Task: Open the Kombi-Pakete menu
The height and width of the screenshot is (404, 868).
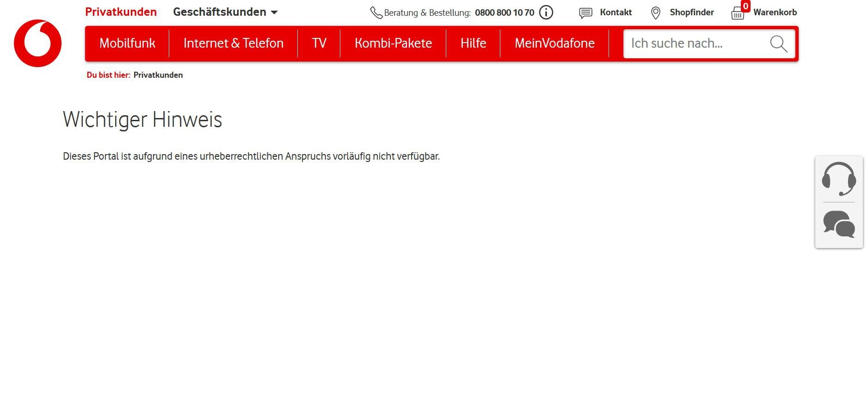Action: [x=393, y=43]
